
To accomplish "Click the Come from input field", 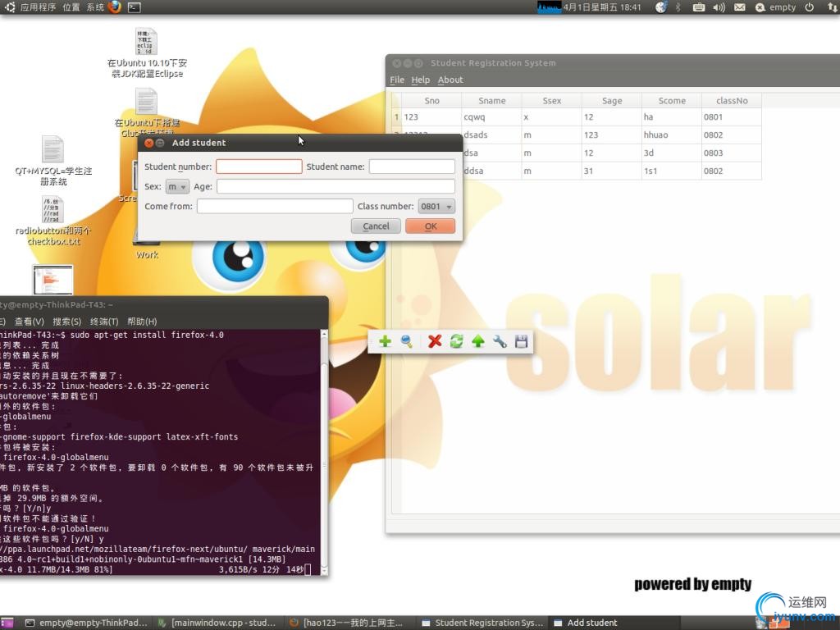I will click(275, 206).
